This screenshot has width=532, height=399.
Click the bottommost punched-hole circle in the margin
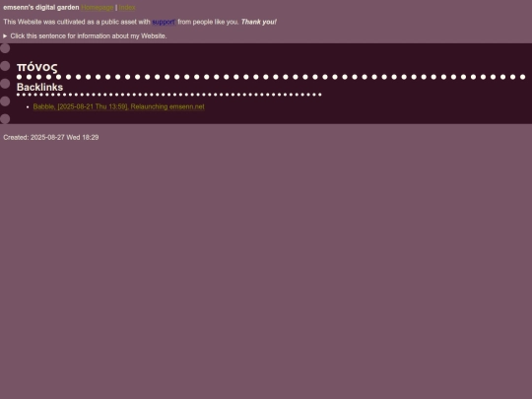(5, 119)
